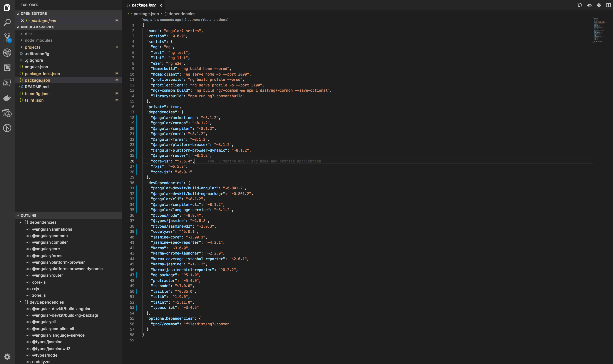The height and width of the screenshot is (364, 613).
Task: Open the Manage settings gear
Action: click(x=7, y=356)
